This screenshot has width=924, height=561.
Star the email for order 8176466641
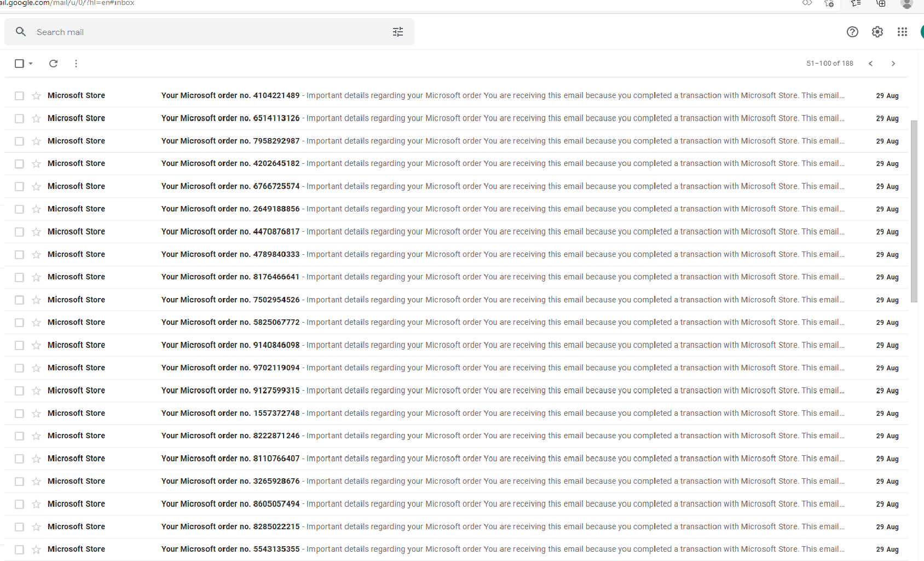36,277
